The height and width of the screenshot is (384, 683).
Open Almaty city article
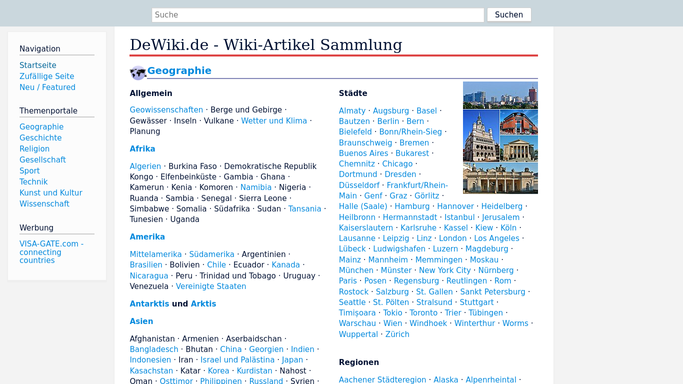tap(352, 111)
